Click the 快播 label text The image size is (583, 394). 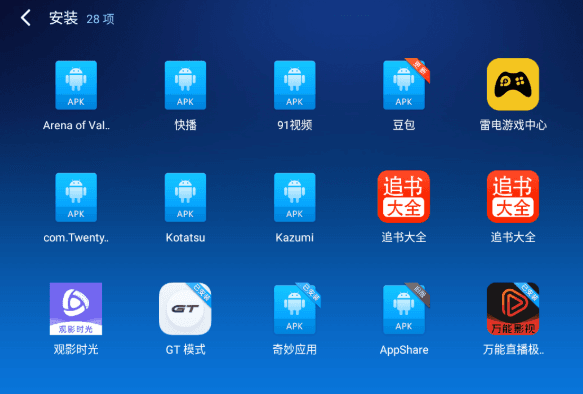185,125
